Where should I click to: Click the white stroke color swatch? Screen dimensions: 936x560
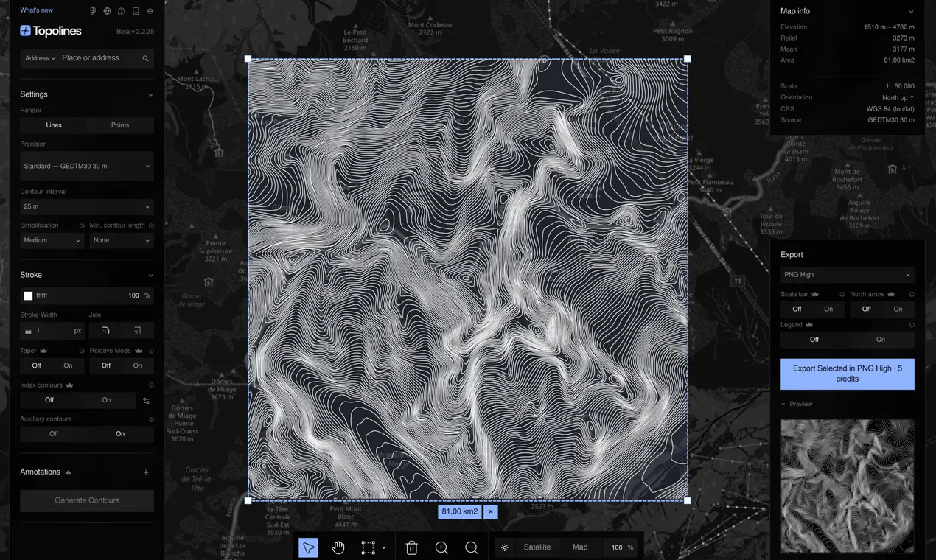(x=28, y=296)
